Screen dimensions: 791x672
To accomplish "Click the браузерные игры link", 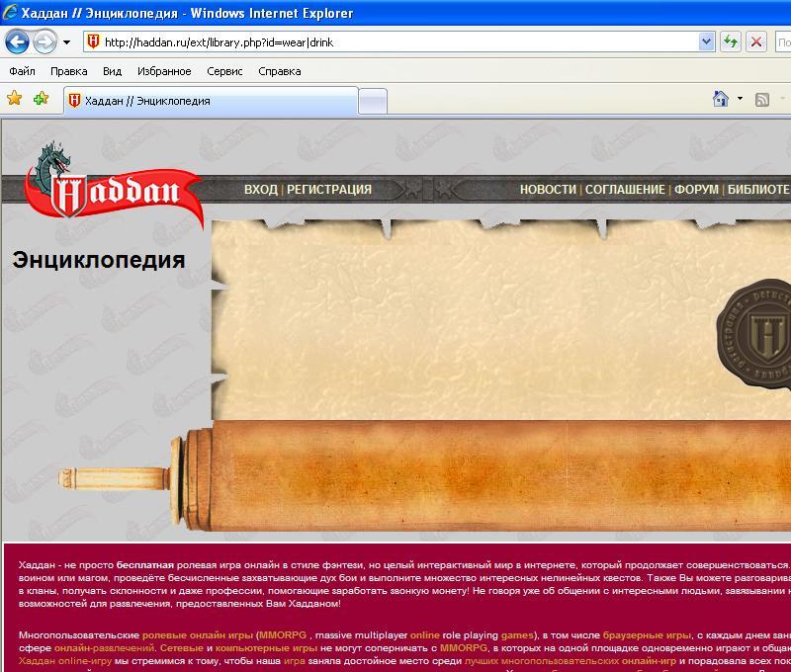I will pyautogui.click(x=647, y=635).
